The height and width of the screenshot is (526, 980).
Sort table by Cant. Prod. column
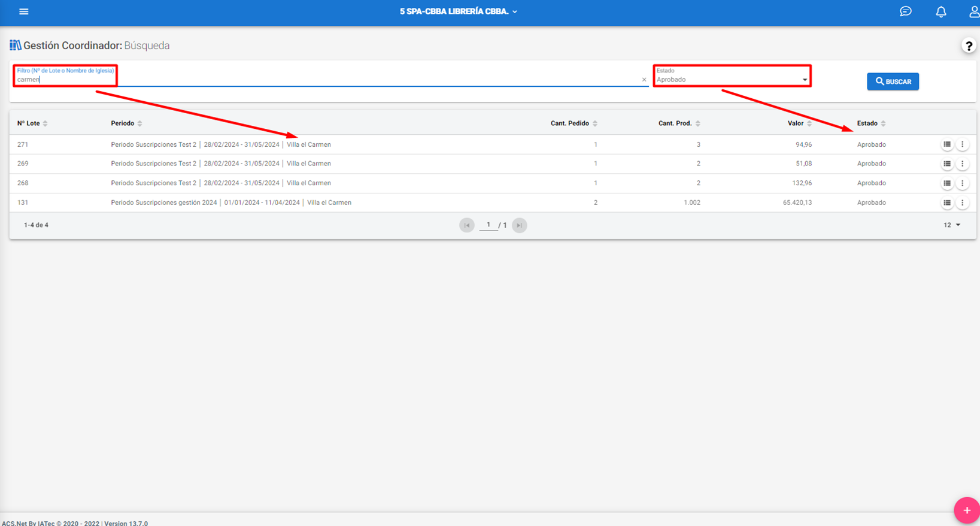point(679,123)
